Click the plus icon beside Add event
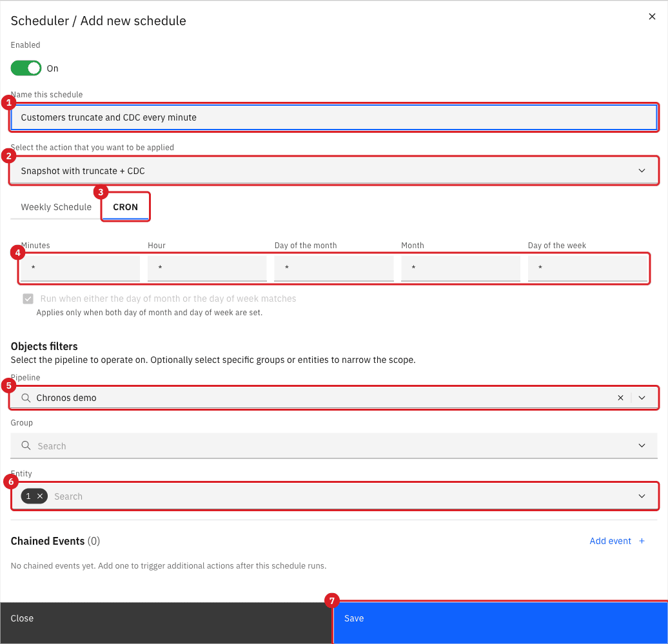 point(642,541)
